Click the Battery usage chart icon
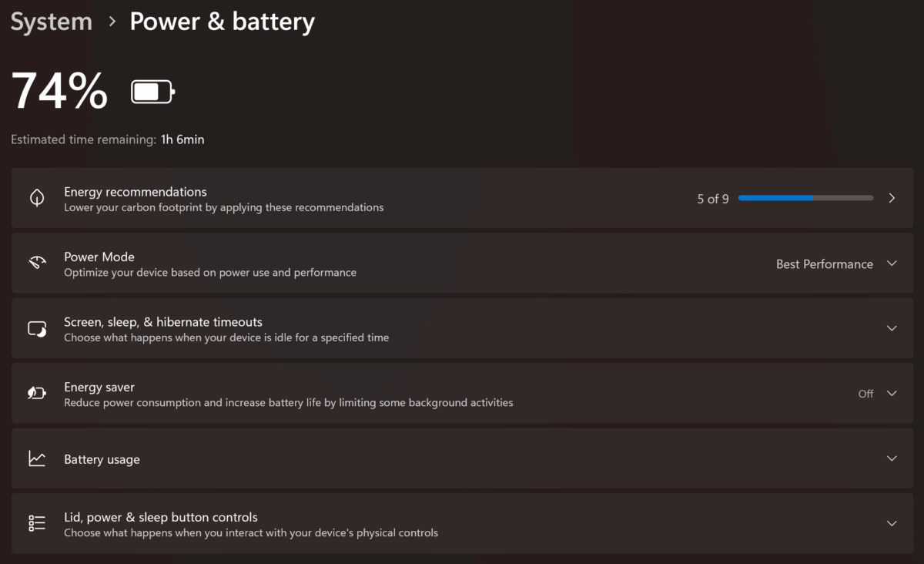Image resolution: width=924 pixels, height=564 pixels. (x=37, y=459)
